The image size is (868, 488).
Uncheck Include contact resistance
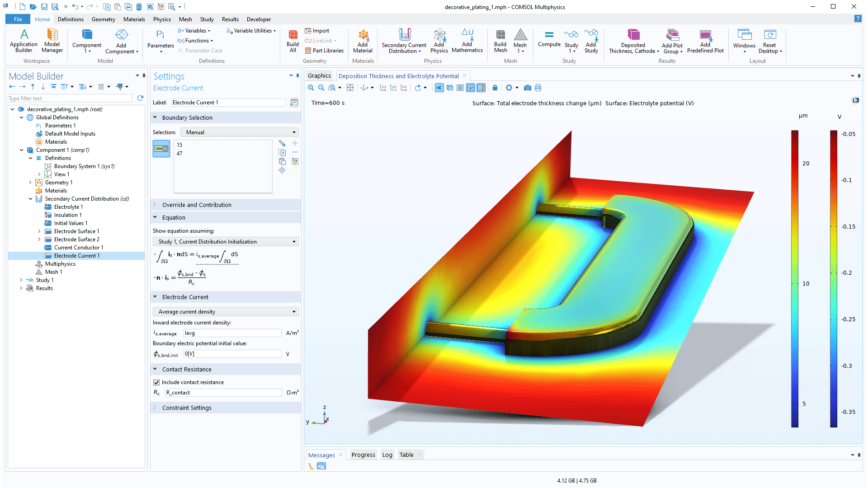[x=156, y=382]
